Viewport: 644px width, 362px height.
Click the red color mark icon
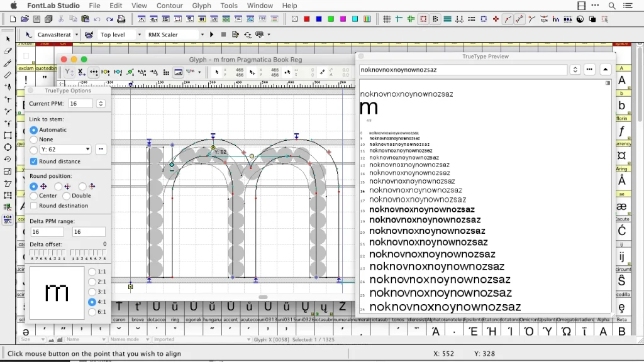[307, 19]
